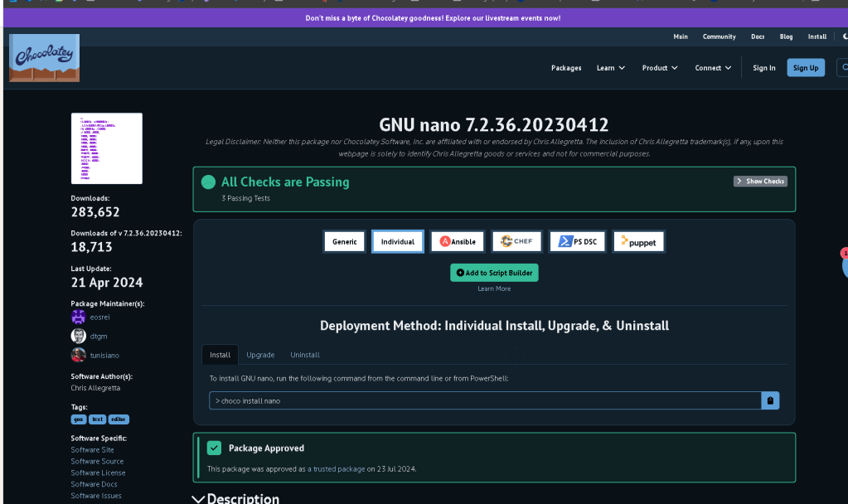Click the eosrei maintainer name

click(x=100, y=317)
